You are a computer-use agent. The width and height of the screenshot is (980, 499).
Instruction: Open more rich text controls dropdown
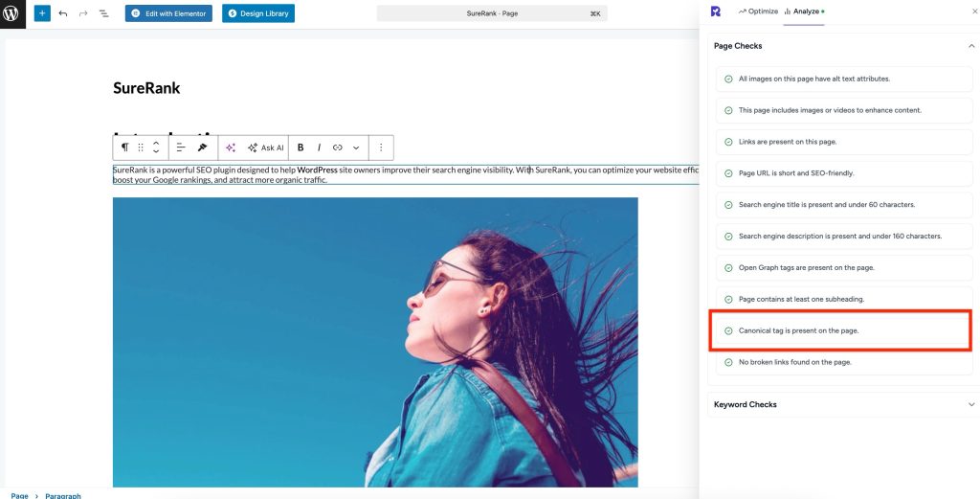pyautogui.click(x=356, y=147)
